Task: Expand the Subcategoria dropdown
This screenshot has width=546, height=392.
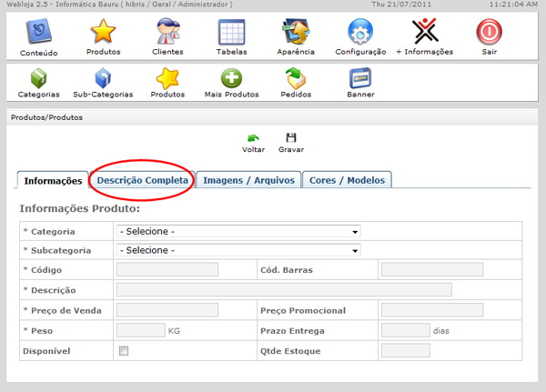Action: (238, 250)
